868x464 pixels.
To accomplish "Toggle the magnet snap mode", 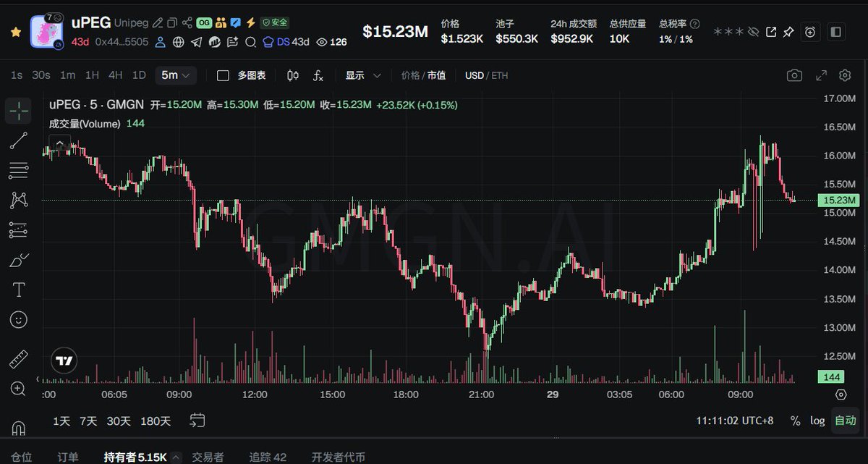I will [19, 427].
